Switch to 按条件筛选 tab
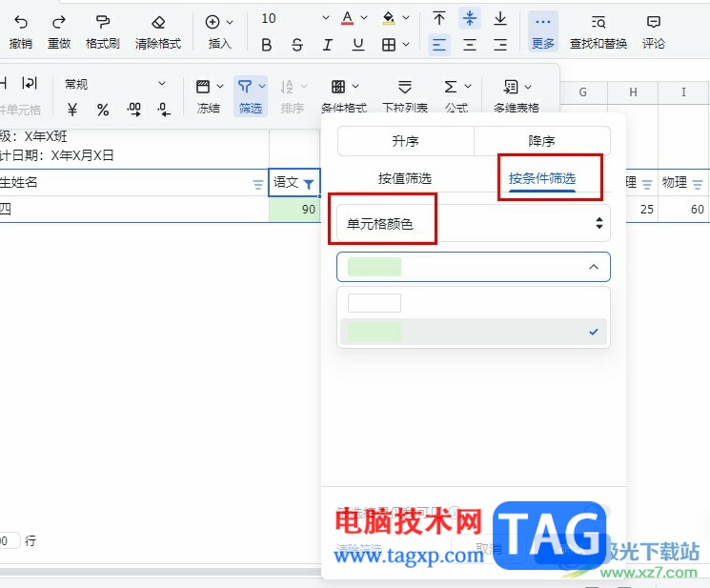Screen dimensions: 710x588 coord(542,179)
